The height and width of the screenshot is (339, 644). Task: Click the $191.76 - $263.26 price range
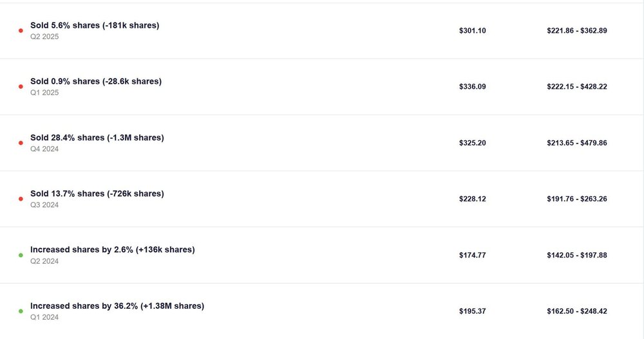click(x=576, y=199)
